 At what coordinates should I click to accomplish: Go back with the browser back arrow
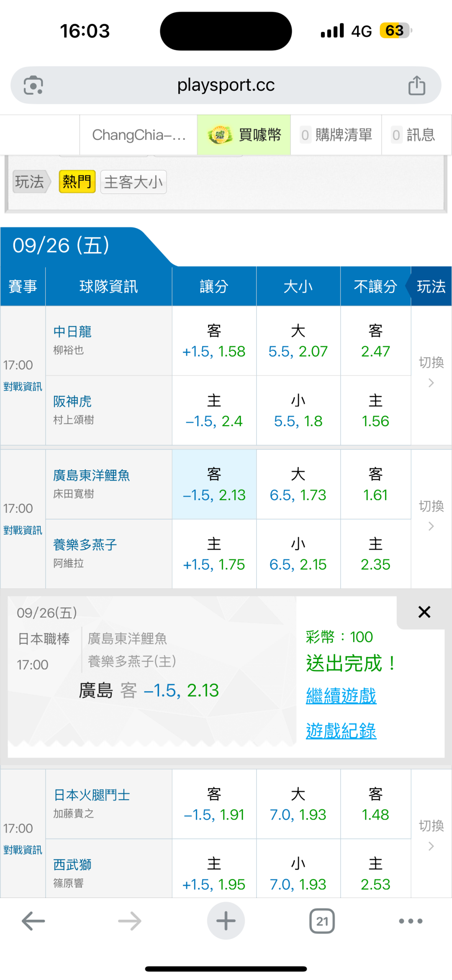(x=33, y=921)
